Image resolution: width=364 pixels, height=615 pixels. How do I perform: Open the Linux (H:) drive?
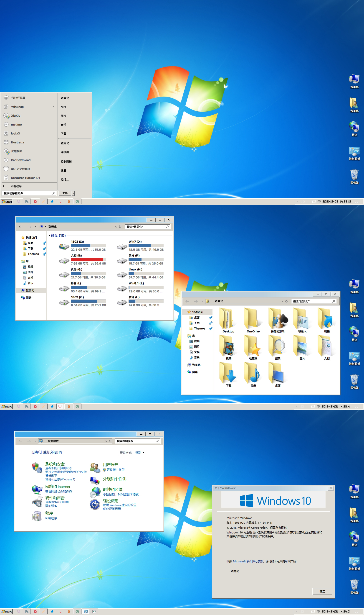140,274
